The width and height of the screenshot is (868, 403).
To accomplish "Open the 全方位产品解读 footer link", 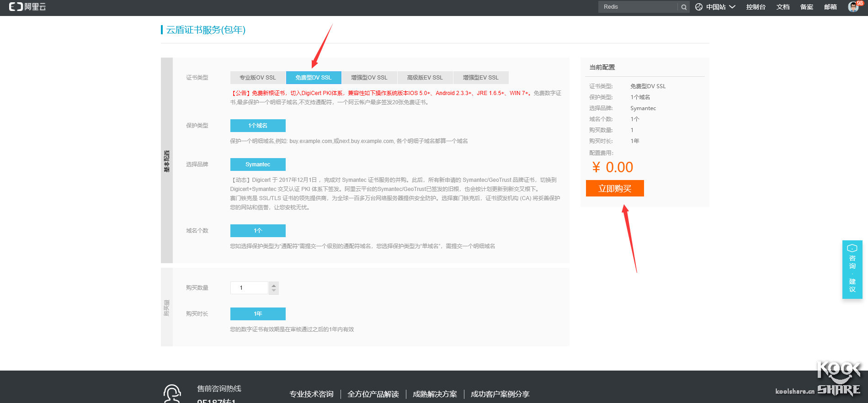I will pos(373,394).
